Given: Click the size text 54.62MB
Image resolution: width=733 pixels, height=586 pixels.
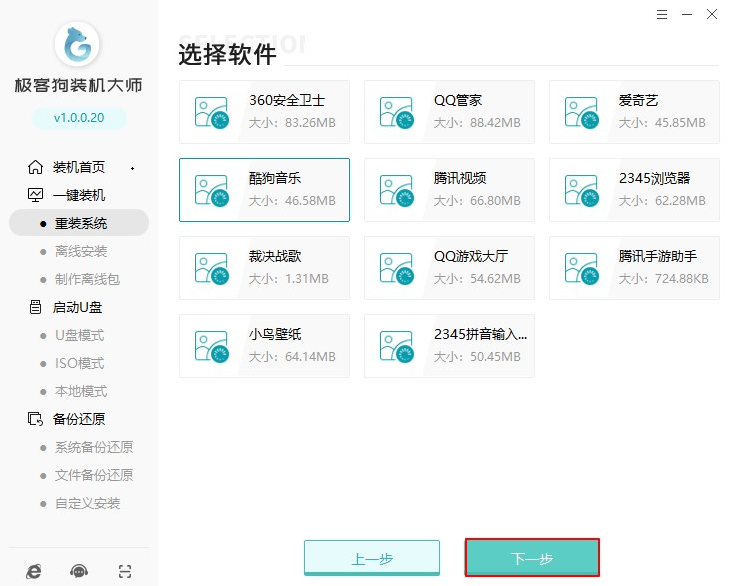Looking at the screenshot, I should pos(495,279).
